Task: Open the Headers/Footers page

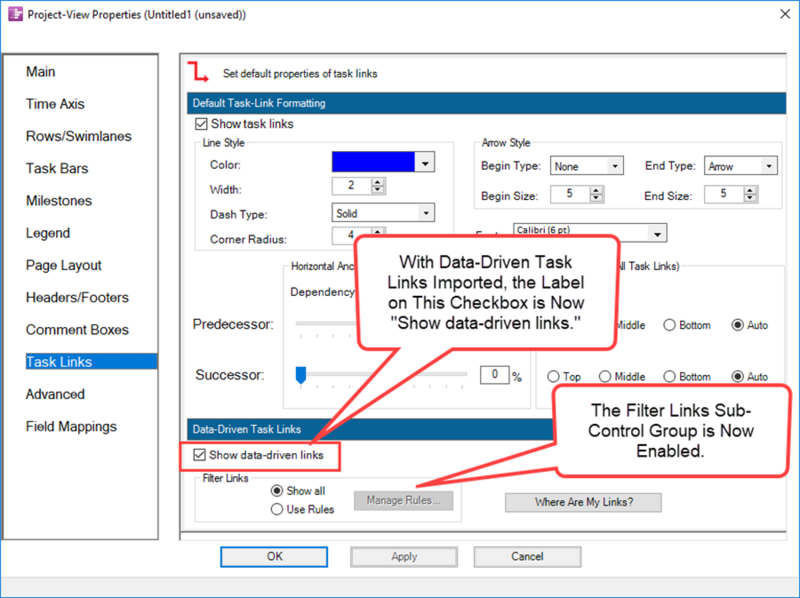Action: 78,297
